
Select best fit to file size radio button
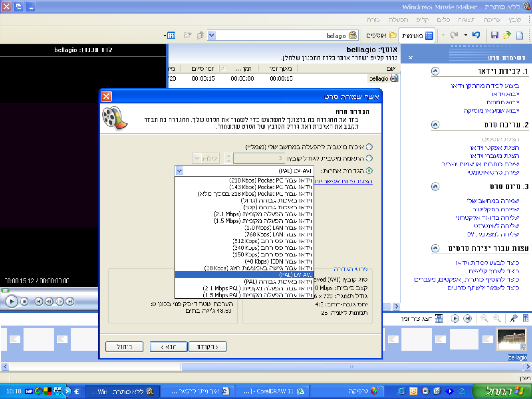point(369,158)
